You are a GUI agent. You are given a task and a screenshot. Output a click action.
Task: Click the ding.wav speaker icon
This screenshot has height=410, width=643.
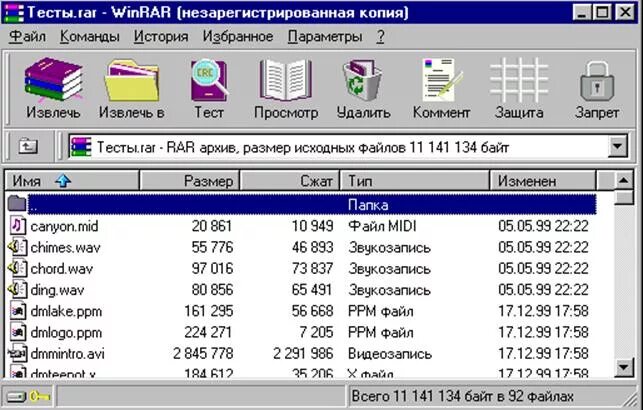17,289
